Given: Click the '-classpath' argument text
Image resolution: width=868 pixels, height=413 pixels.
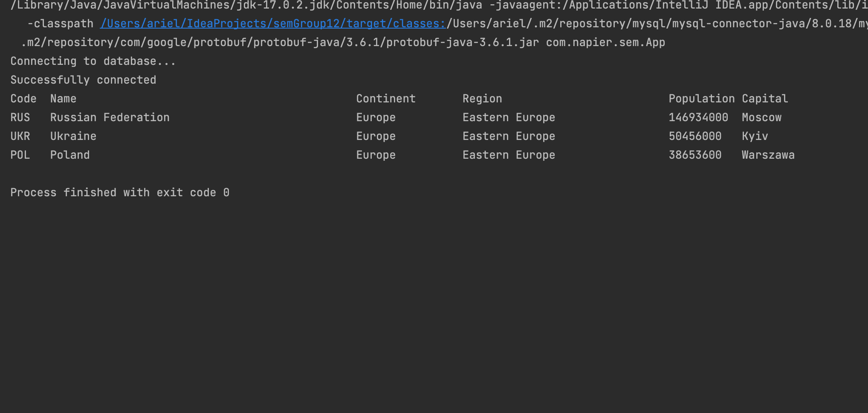Looking at the screenshot, I should click(x=60, y=23).
